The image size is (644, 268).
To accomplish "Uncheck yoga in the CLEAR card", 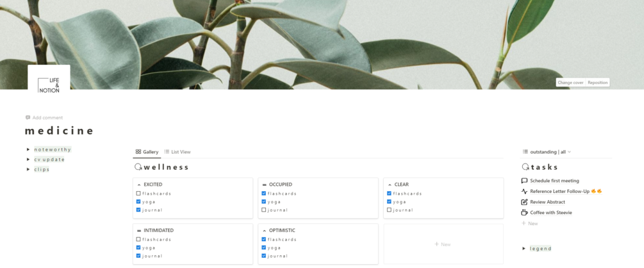I will [x=389, y=202].
